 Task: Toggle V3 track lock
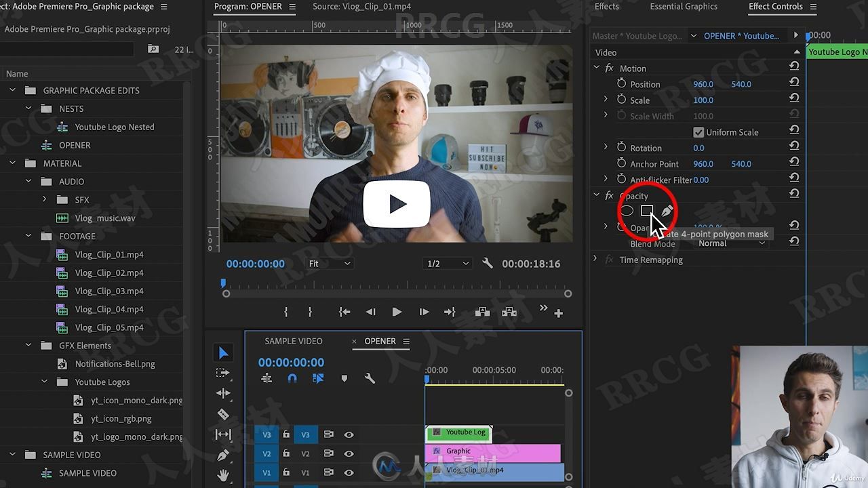coord(286,434)
